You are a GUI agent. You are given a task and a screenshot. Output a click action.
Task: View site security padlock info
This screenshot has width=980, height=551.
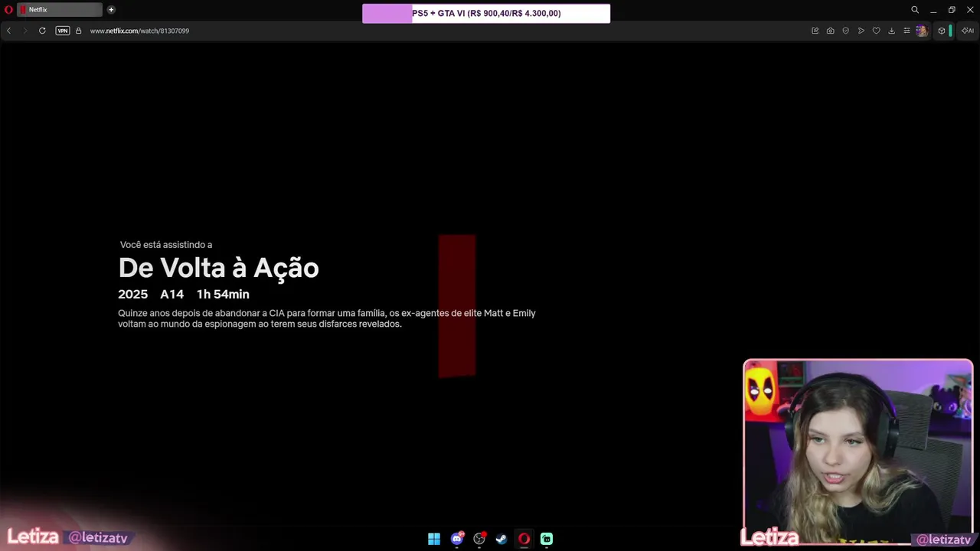(78, 31)
